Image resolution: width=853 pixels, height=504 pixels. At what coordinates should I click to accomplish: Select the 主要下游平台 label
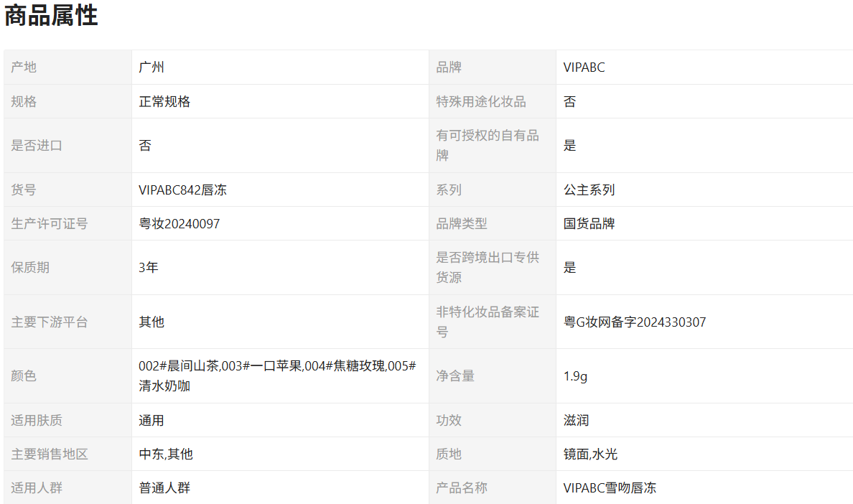click(x=50, y=322)
